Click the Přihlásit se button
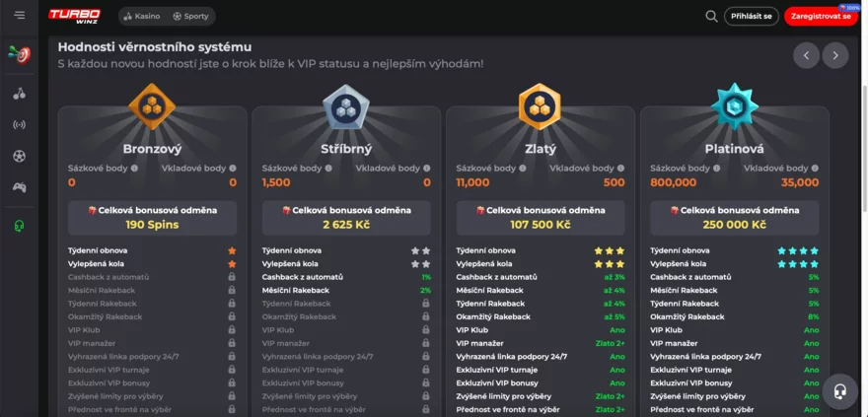The image size is (868, 417). (751, 17)
